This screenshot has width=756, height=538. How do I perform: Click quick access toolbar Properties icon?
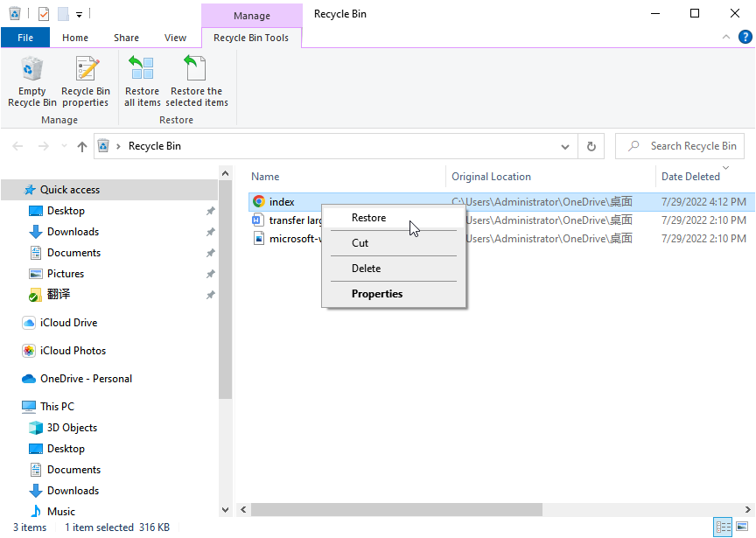coord(44,13)
